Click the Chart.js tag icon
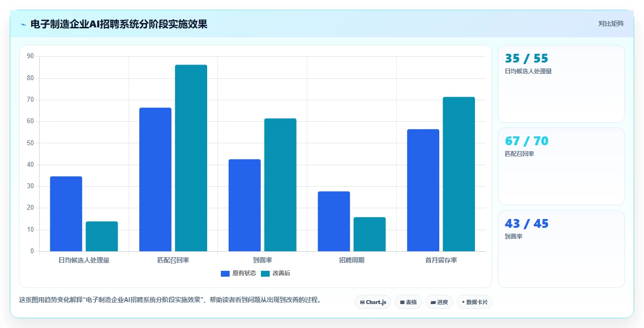The width and height of the screenshot is (644, 328). click(362, 302)
